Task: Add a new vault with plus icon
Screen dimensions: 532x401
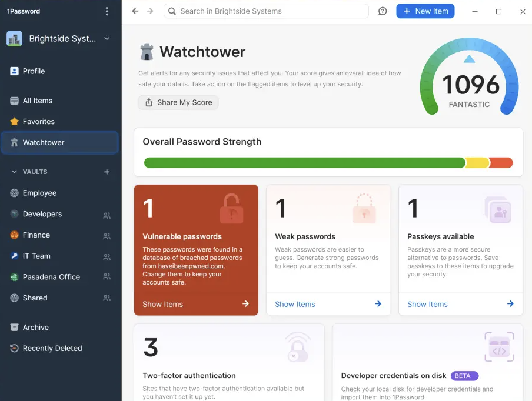Action: pos(107,172)
